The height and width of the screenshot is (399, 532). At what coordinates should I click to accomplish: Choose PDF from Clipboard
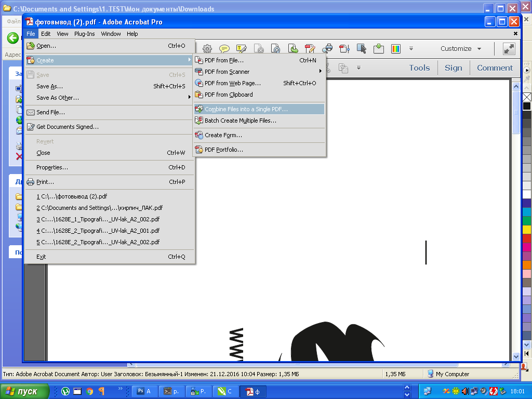[259, 95]
